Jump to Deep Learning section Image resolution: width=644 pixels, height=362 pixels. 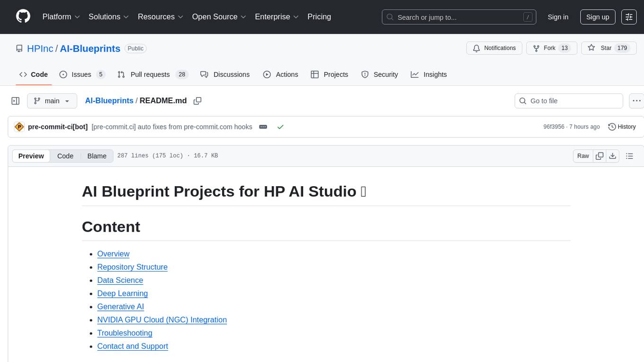[122, 294]
